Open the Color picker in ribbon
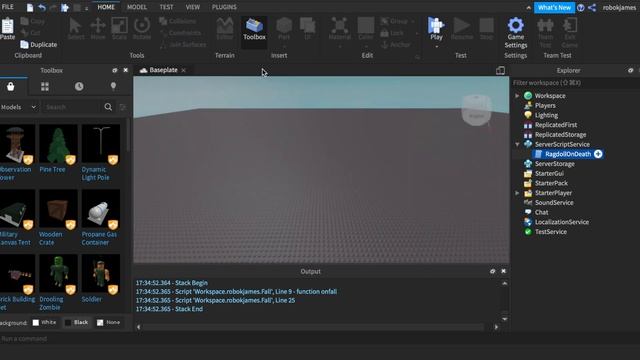This screenshot has width=640, height=360. [x=366, y=29]
